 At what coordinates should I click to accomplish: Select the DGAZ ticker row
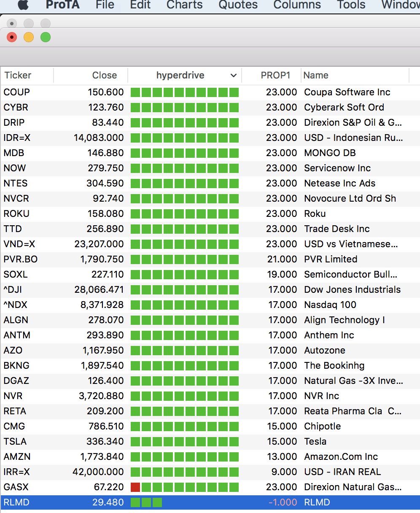tap(210, 381)
